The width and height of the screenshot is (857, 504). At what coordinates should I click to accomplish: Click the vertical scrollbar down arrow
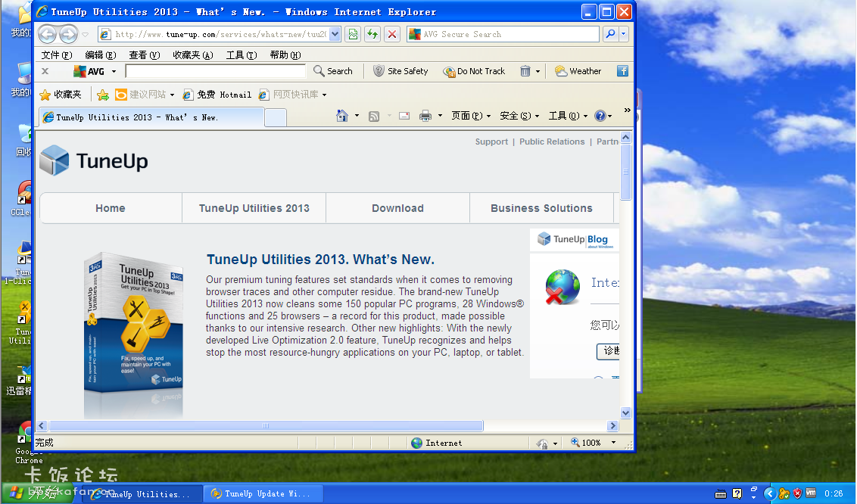click(626, 412)
